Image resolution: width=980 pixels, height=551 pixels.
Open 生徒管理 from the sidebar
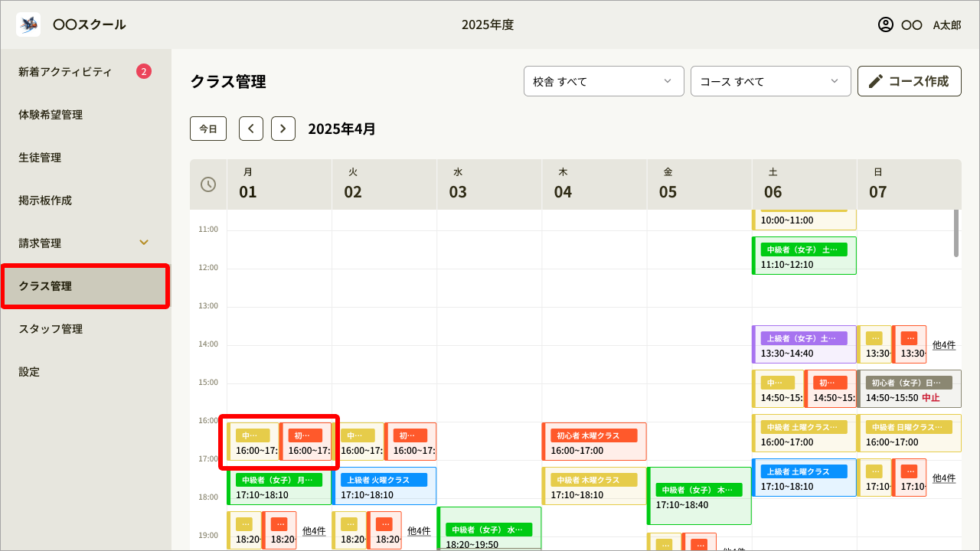coord(40,158)
